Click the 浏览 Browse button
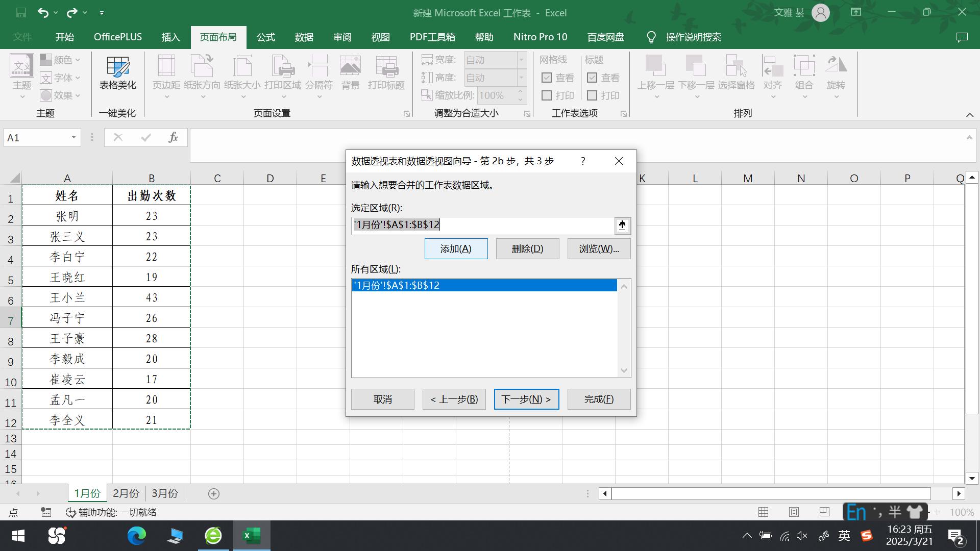This screenshot has height=551, width=980. tap(598, 248)
